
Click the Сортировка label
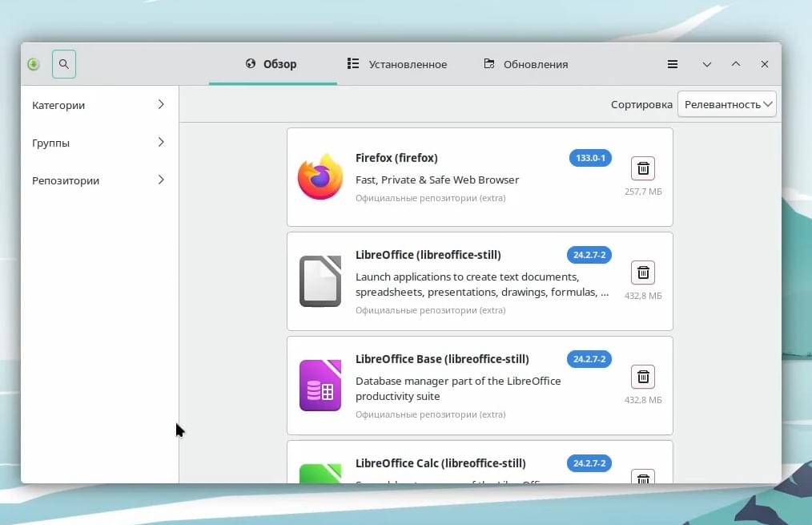[x=641, y=105]
